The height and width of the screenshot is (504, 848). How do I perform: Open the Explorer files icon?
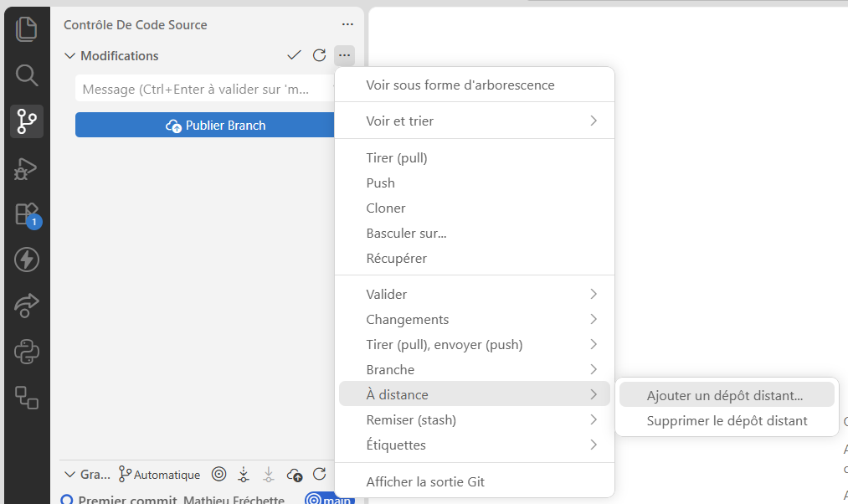[27, 29]
